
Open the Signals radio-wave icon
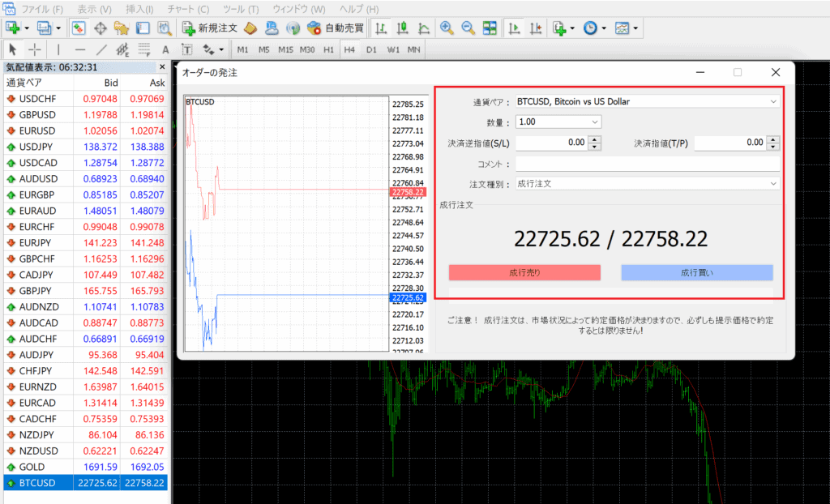[x=293, y=28]
